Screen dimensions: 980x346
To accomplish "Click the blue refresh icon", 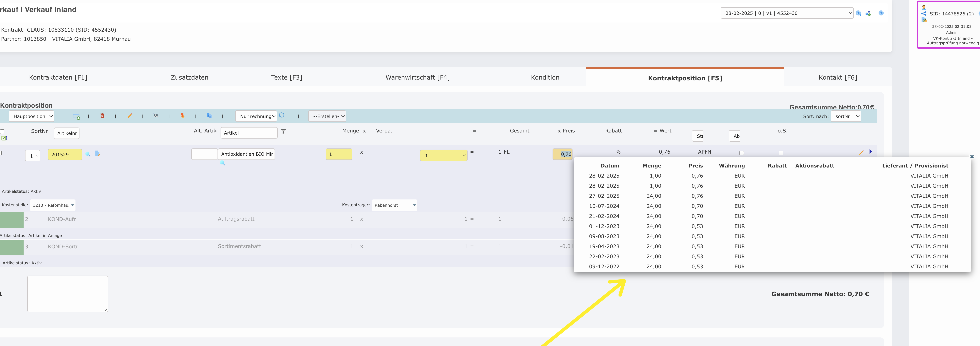I will click(x=282, y=115).
